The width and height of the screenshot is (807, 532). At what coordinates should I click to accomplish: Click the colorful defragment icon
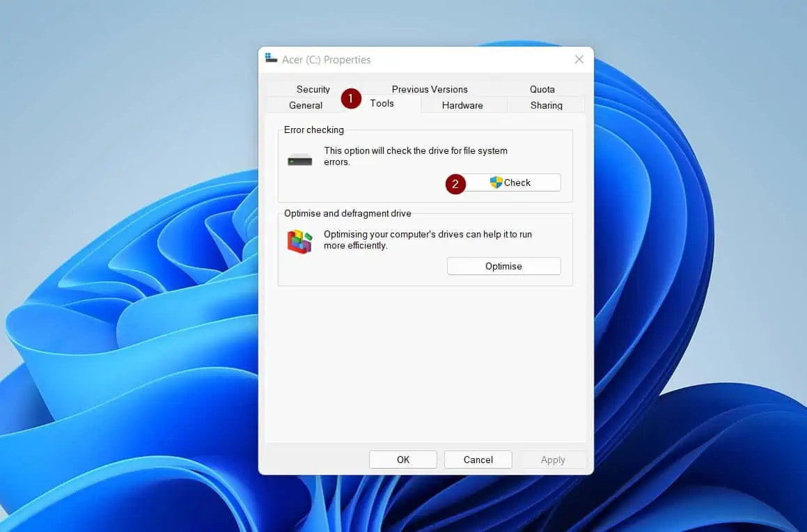(299, 241)
